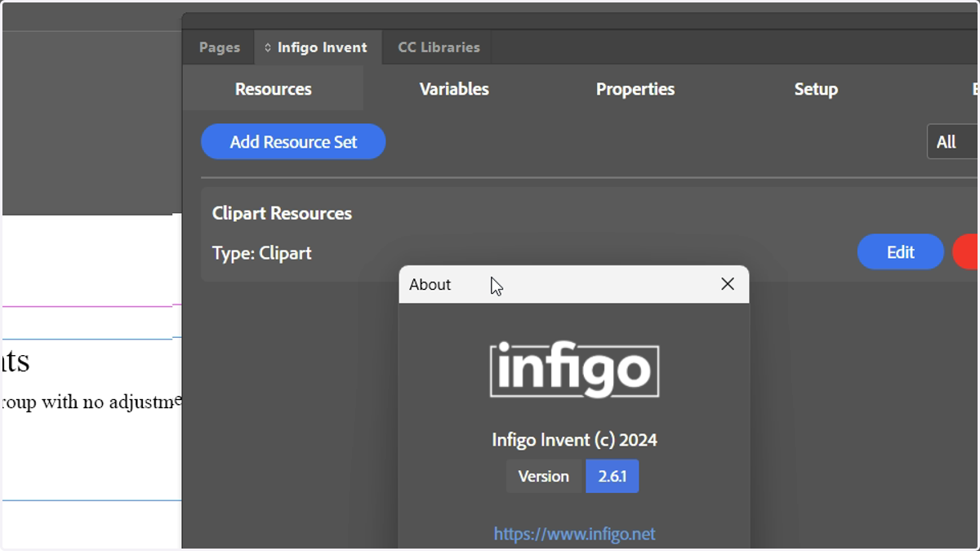Viewport: 980px width, 551px height.
Task: Switch to the Pages panel tab
Action: (220, 47)
